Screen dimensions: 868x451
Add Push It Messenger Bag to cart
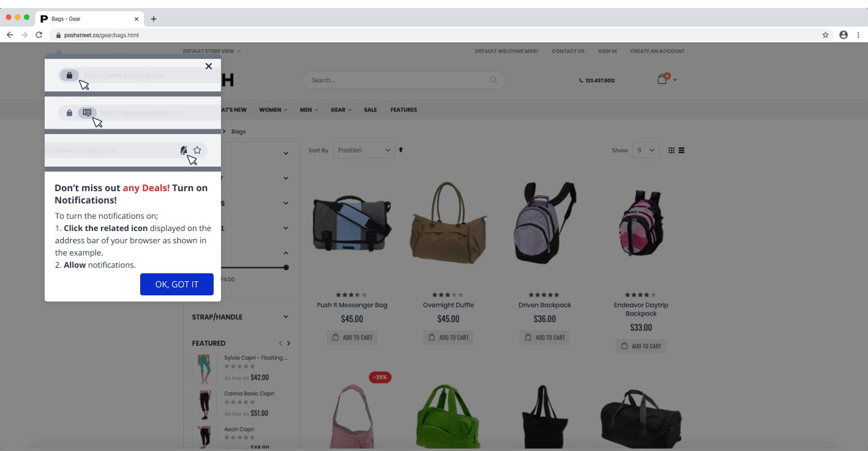352,338
